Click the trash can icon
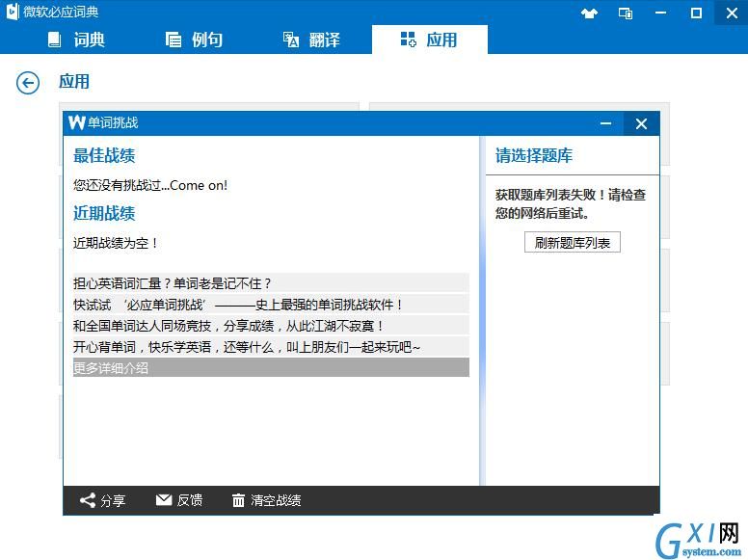This screenshot has height=560, width=748. (238, 500)
